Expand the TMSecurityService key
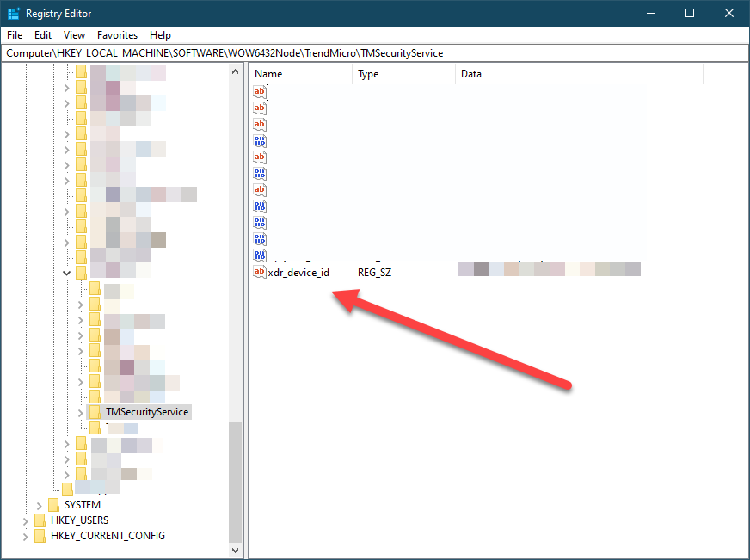 click(x=81, y=413)
